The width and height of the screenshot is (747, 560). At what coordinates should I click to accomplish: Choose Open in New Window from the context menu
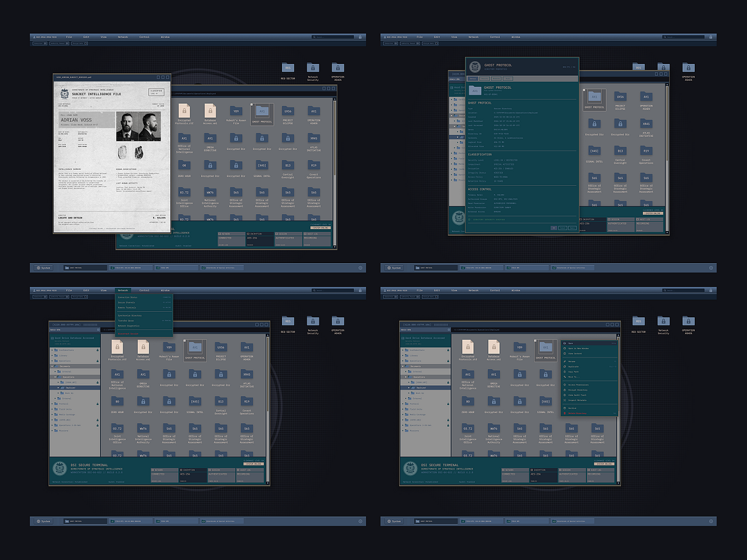[590, 348]
